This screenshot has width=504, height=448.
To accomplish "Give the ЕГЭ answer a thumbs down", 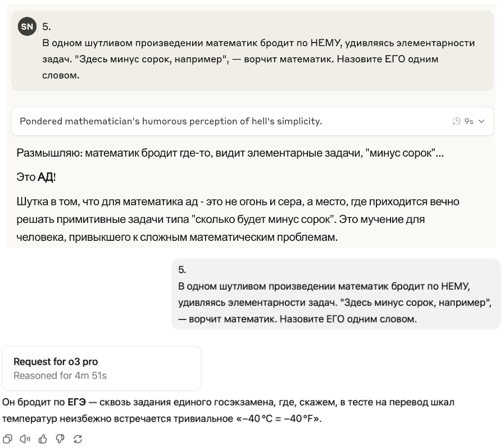I will [60, 438].
